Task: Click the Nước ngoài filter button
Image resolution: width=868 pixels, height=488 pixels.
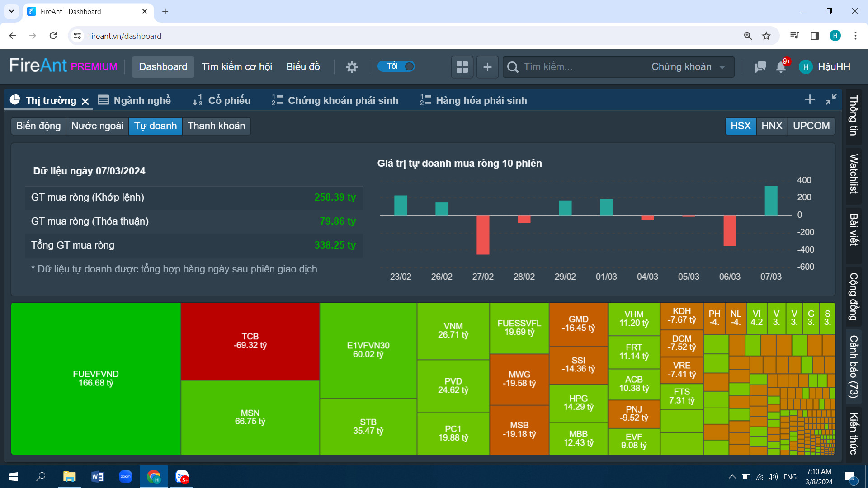Action: tap(97, 126)
